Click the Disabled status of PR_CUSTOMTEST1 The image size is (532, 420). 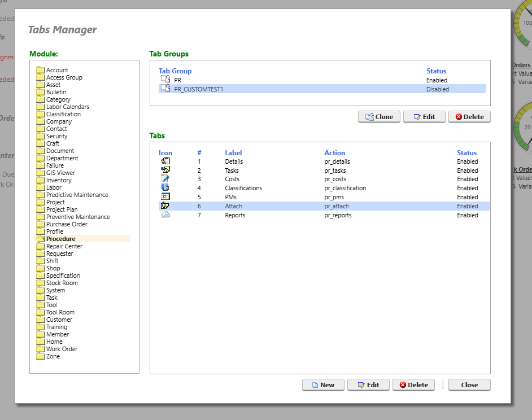click(438, 89)
